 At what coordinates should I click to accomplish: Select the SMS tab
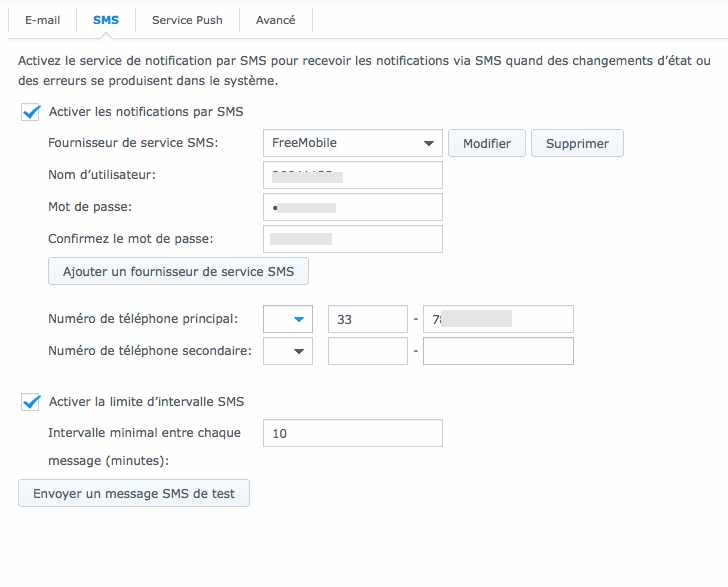(106, 20)
